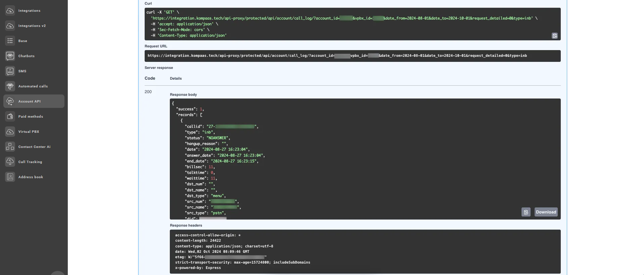
Task: Click the 'accept: application/json' header line
Action: pyautogui.click(x=184, y=24)
